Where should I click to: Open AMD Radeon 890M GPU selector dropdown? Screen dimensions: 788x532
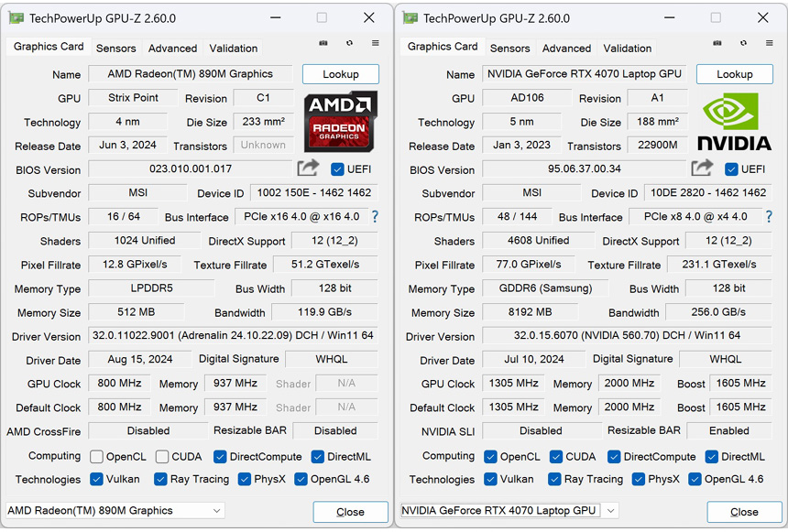[115, 510]
